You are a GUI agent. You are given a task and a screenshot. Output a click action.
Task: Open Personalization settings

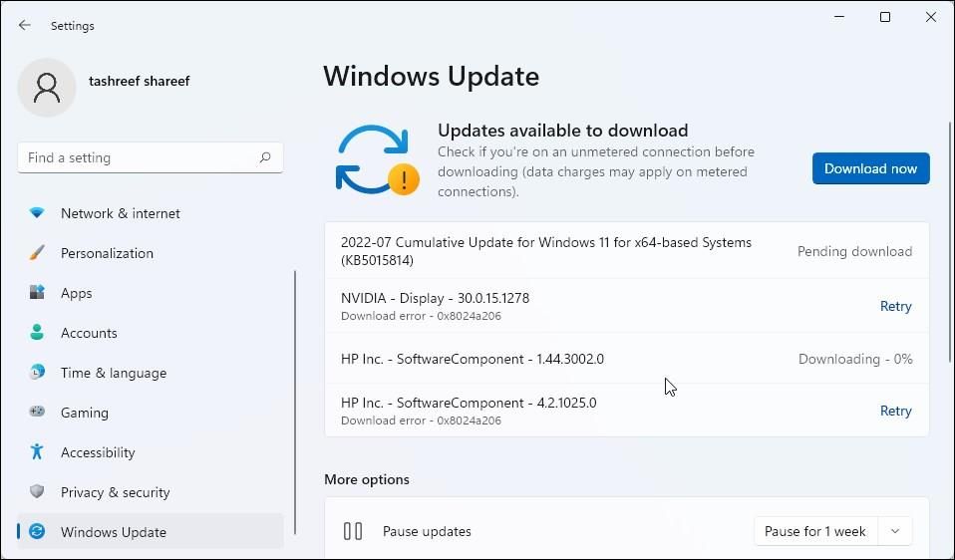pos(150,253)
